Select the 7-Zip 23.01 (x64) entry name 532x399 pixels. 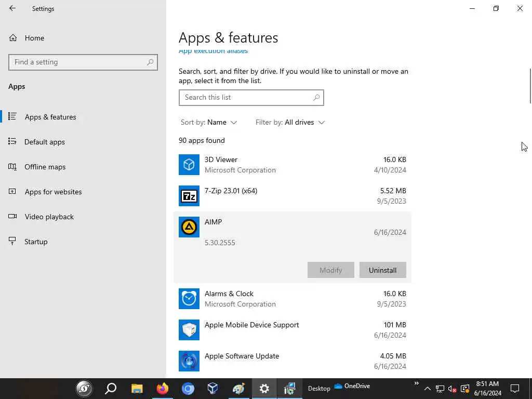pyautogui.click(x=231, y=191)
